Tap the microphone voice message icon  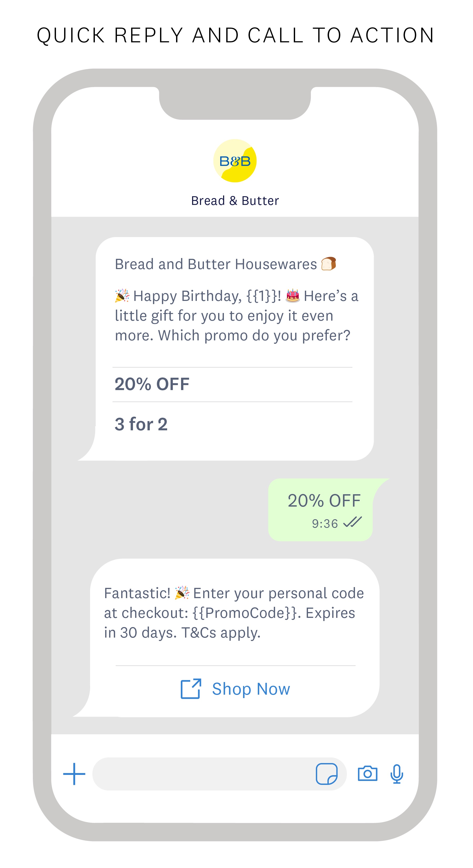[x=397, y=774]
